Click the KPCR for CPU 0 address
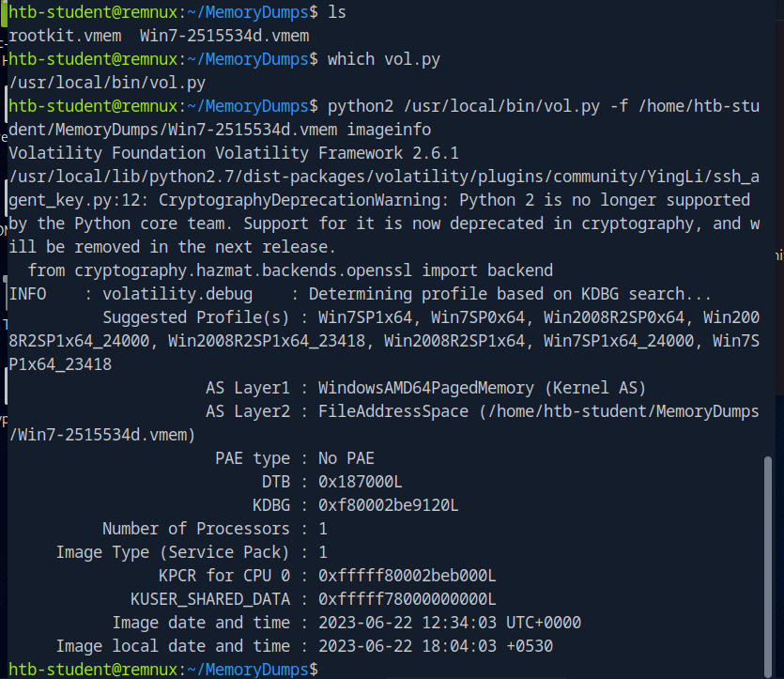The height and width of the screenshot is (679, 784). (407, 576)
